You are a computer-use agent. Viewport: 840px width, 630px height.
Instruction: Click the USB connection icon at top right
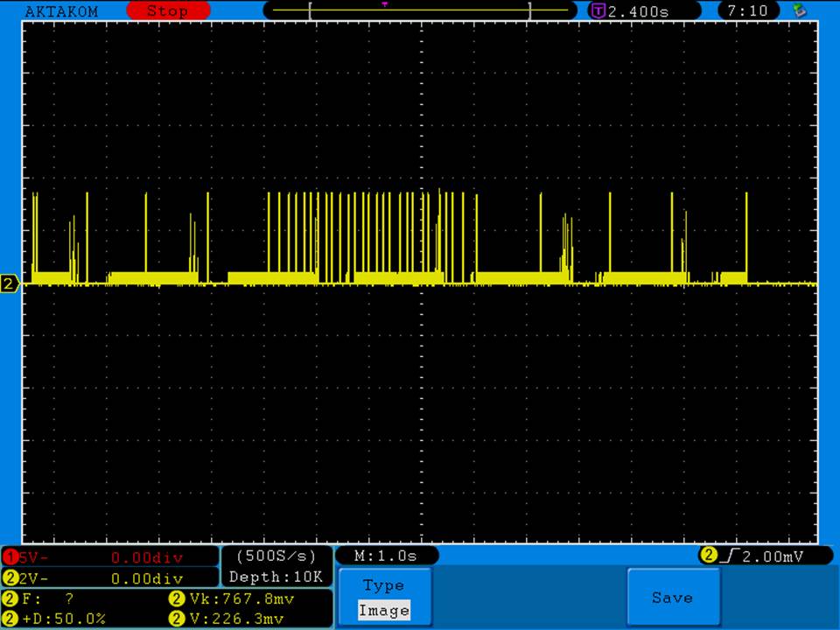(x=798, y=10)
